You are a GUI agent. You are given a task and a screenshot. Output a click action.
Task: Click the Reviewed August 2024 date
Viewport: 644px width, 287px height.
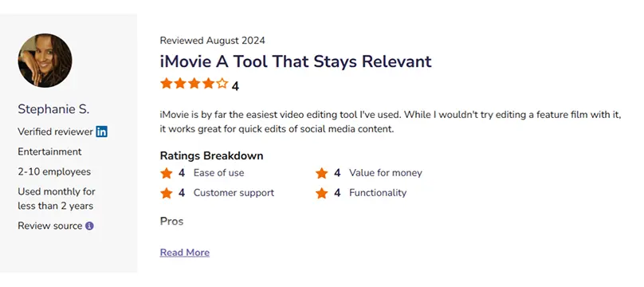pyautogui.click(x=212, y=40)
